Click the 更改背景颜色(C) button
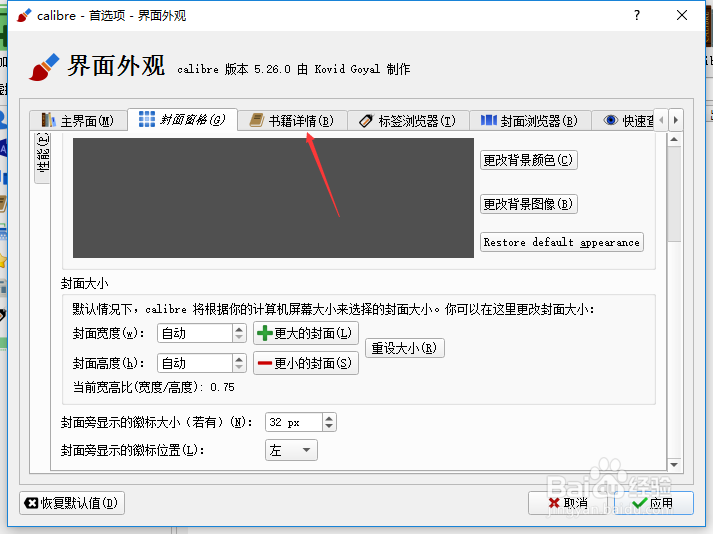Viewport: 713px width, 534px height. 528,160
